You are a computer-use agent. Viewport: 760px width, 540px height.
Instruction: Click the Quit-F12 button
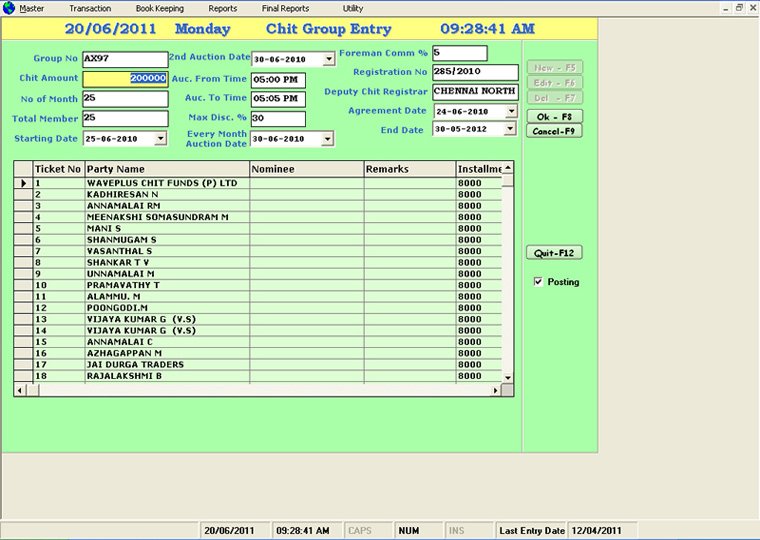pos(553,253)
